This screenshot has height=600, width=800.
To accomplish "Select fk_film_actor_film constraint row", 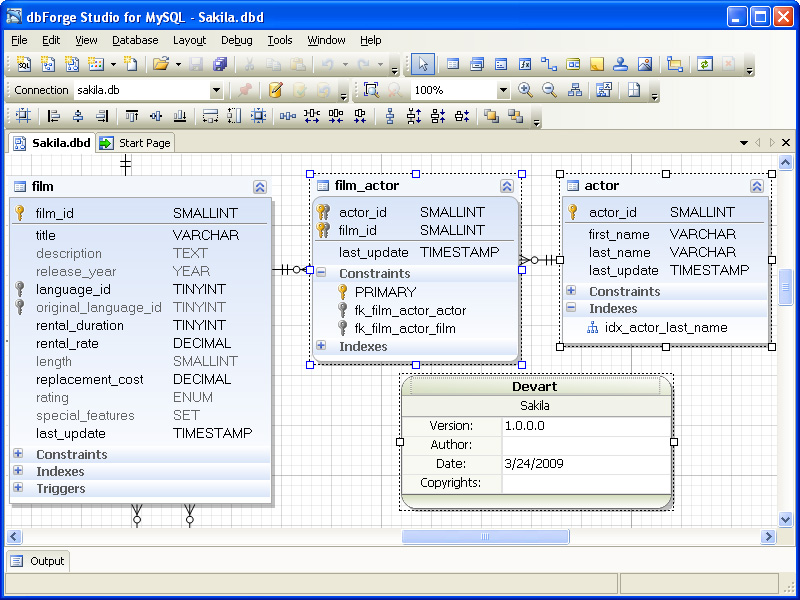I will 416,329.
